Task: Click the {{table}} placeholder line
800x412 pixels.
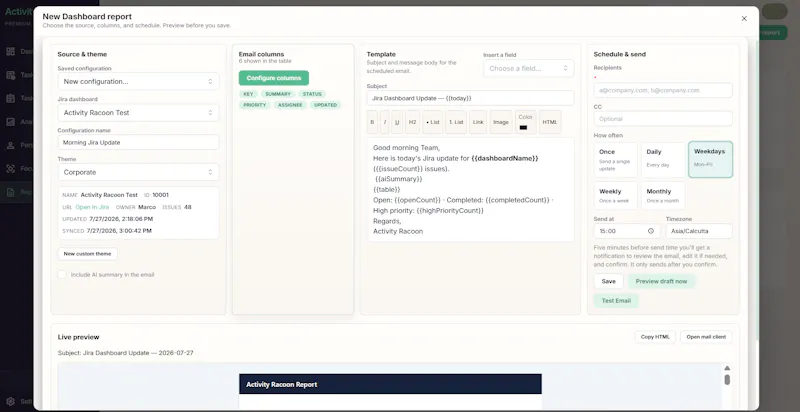Action: point(387,190)
